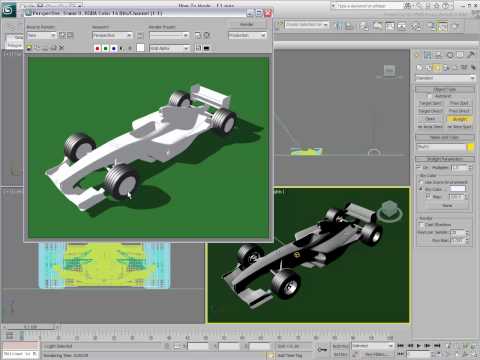Select the Shapes category icon

click(428, 68)
